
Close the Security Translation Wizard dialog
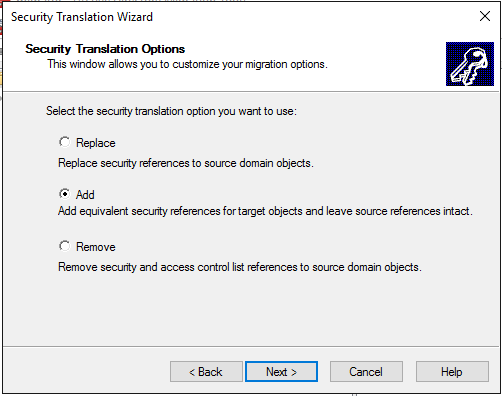pos(485,16)
